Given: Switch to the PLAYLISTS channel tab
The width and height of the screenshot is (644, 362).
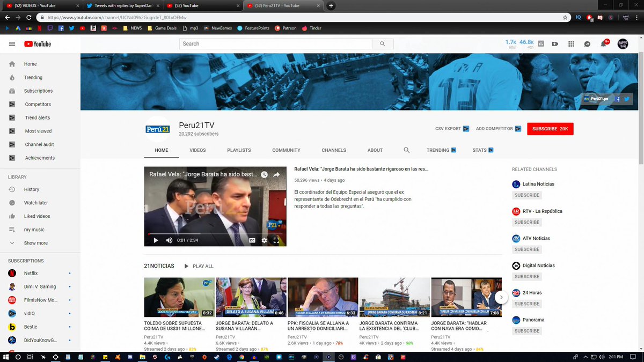Looking at the screenshot, I should click(239, 150).
